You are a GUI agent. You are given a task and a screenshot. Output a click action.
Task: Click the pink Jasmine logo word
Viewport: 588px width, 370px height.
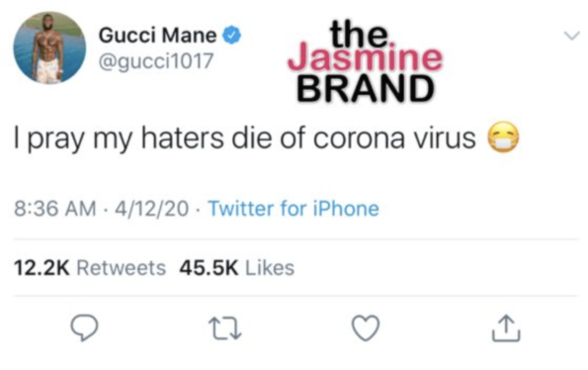366,58
